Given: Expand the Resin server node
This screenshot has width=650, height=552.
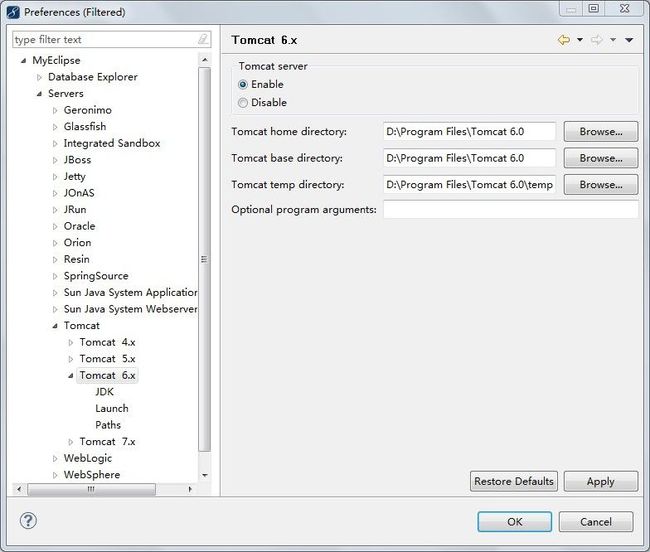Looking at the screenshot, I should (55, 259).
